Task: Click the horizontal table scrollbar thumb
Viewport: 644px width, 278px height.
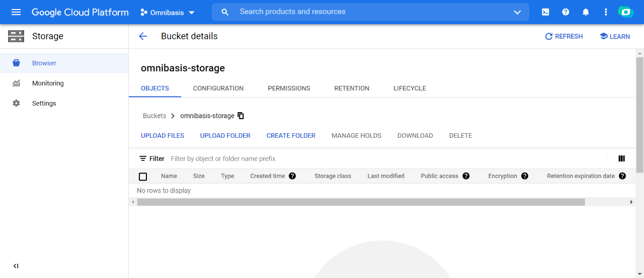Action: coord(361,202)
